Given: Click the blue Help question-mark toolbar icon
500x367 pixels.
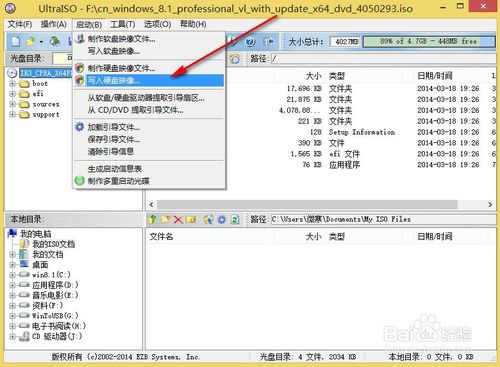Looking at the screenshot, I should pyautogui.click(x=250, y=42).
